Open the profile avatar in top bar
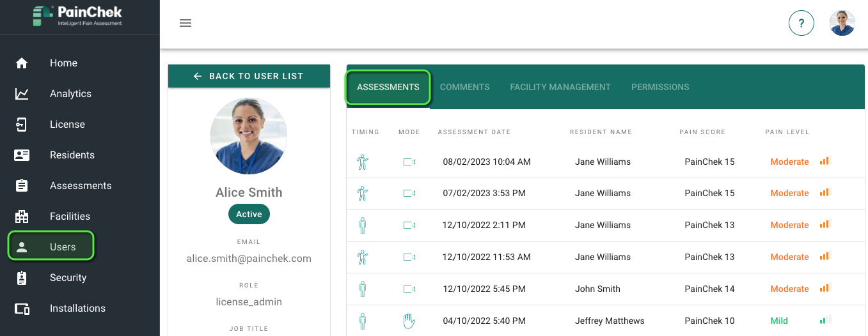The height and width of the screenshot is (336, 868). (x=842, y=23)
